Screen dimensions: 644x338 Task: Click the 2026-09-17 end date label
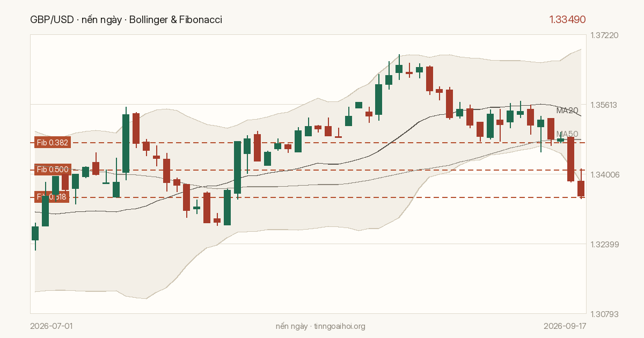pos(565,326)
